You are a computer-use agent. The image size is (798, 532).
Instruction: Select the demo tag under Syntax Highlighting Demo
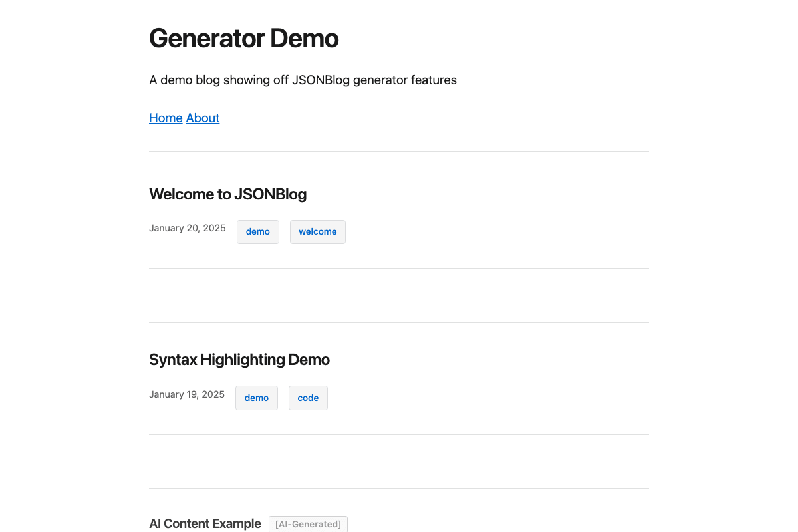(256, 398)
